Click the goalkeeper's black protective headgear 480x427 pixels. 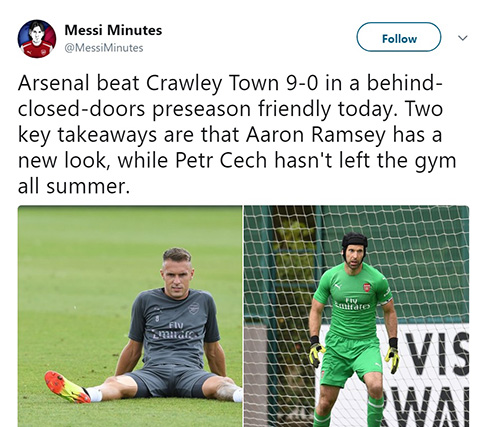click(x=355, y=243)
